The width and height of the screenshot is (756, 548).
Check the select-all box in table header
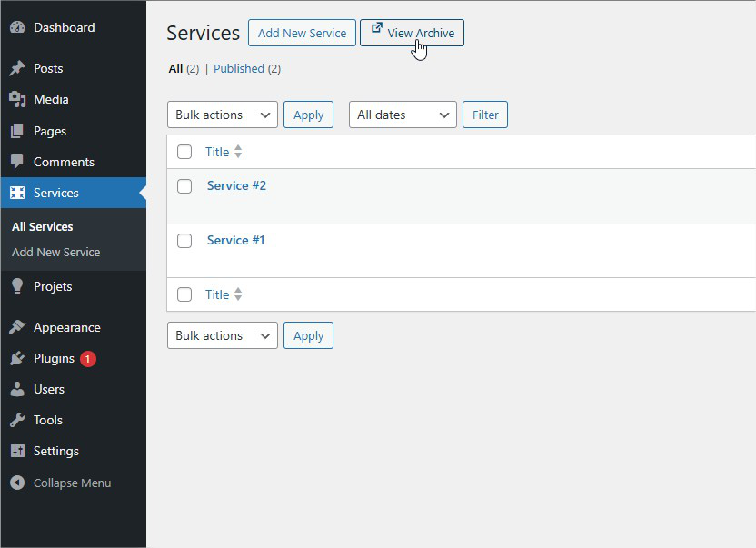click(184, 152)
